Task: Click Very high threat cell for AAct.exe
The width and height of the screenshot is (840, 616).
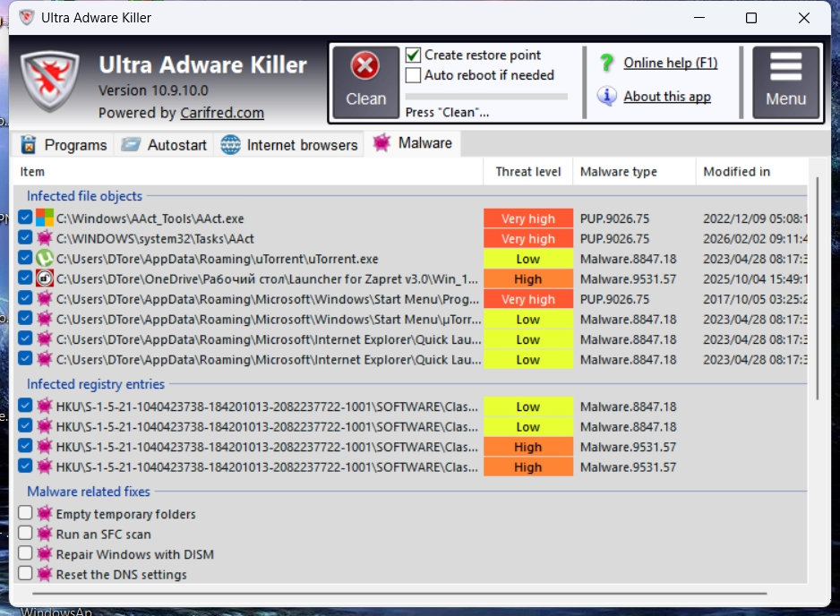Action: coord(528,218)
